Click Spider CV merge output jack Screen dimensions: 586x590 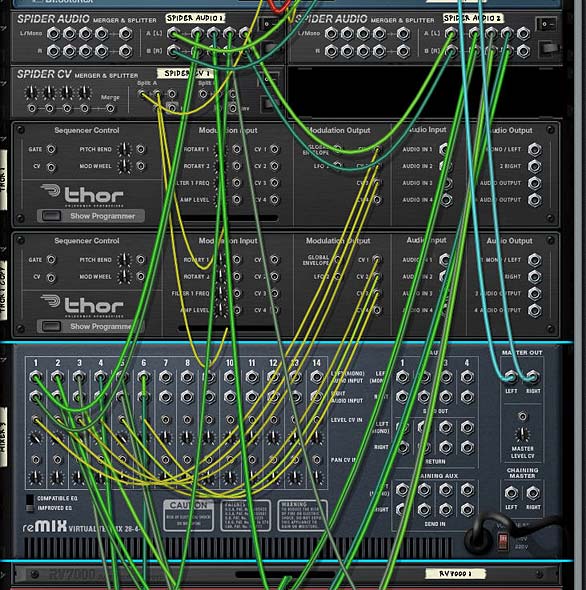click(x=110, y=108)
